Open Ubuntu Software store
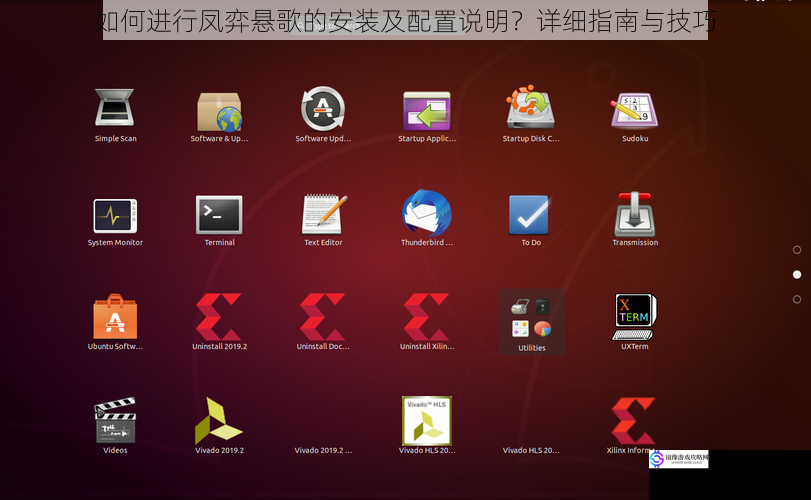 click(x=115, y=316)
